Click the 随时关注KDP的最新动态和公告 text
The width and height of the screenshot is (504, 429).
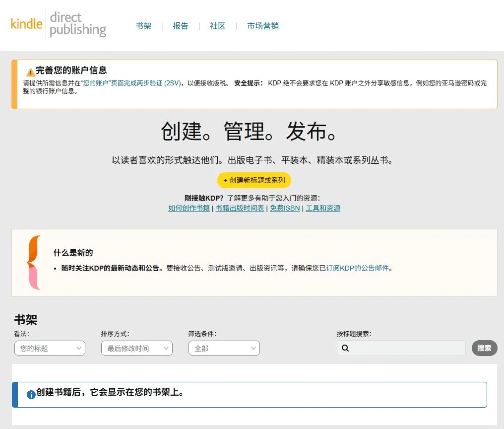112,268
